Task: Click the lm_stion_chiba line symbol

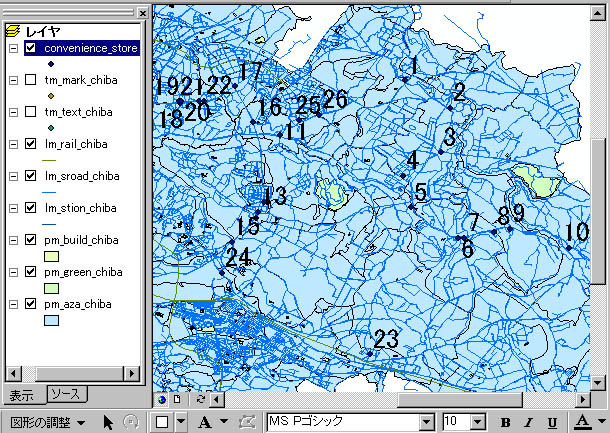Action: [x=49, y=224]
